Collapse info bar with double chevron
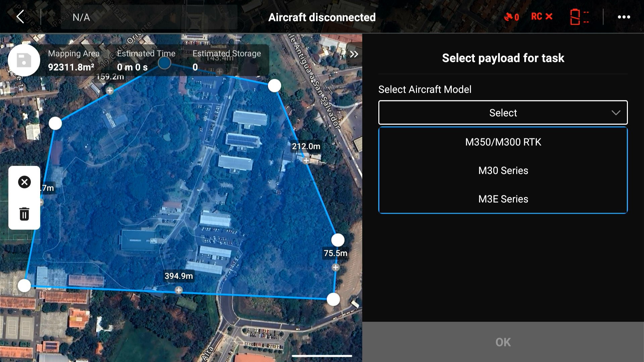Screen dimensions: 644x362 pos(354,54)
